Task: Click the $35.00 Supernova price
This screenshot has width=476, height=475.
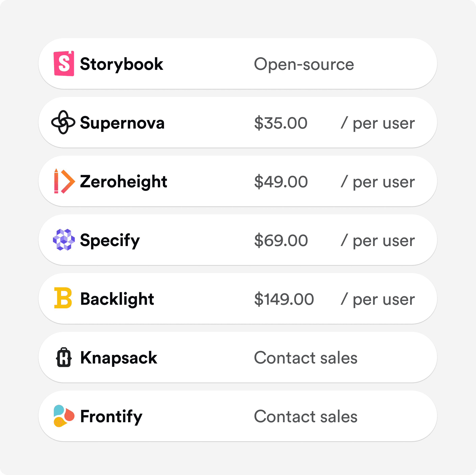Action: pos(281,123)
